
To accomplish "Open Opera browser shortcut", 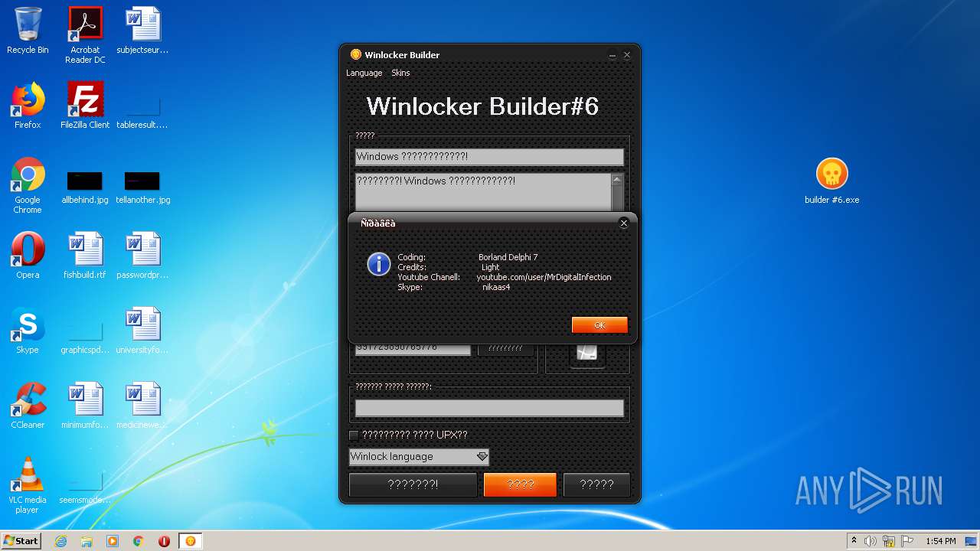I will pos(28,256).
